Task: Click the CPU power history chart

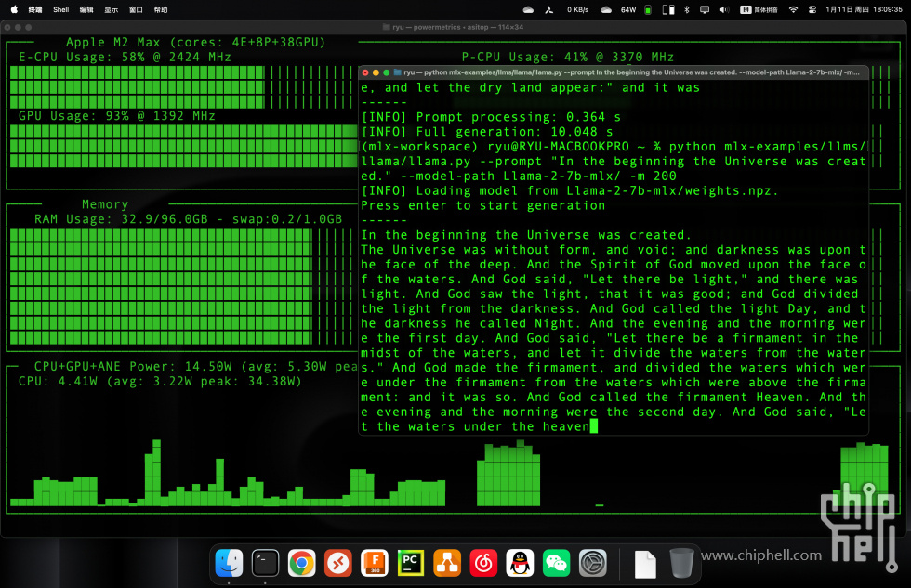Action: tap(449, 473)
